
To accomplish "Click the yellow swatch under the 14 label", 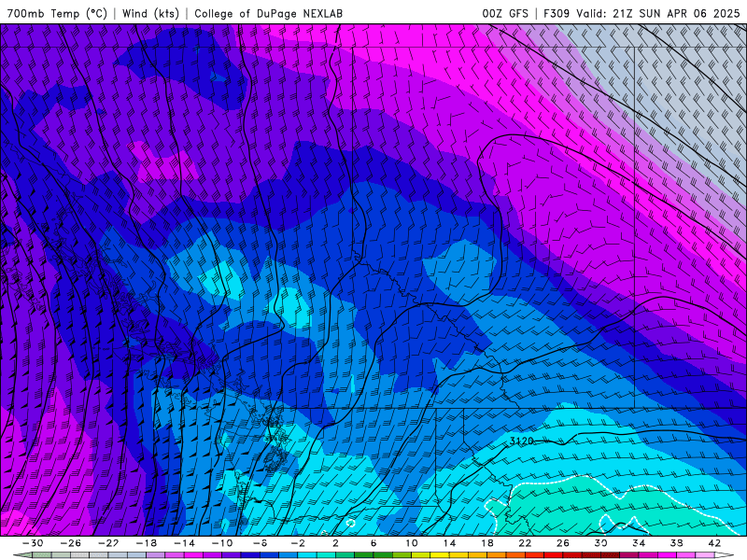I will click(439, 555).
